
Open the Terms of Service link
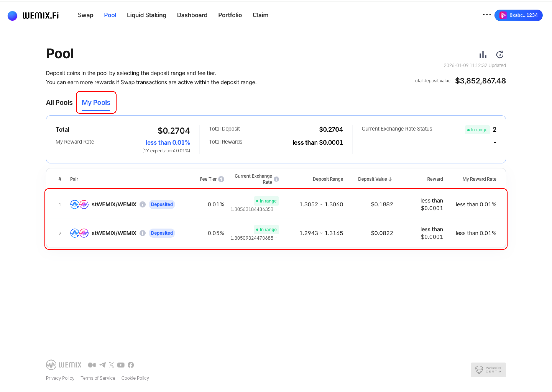[98, 378]
